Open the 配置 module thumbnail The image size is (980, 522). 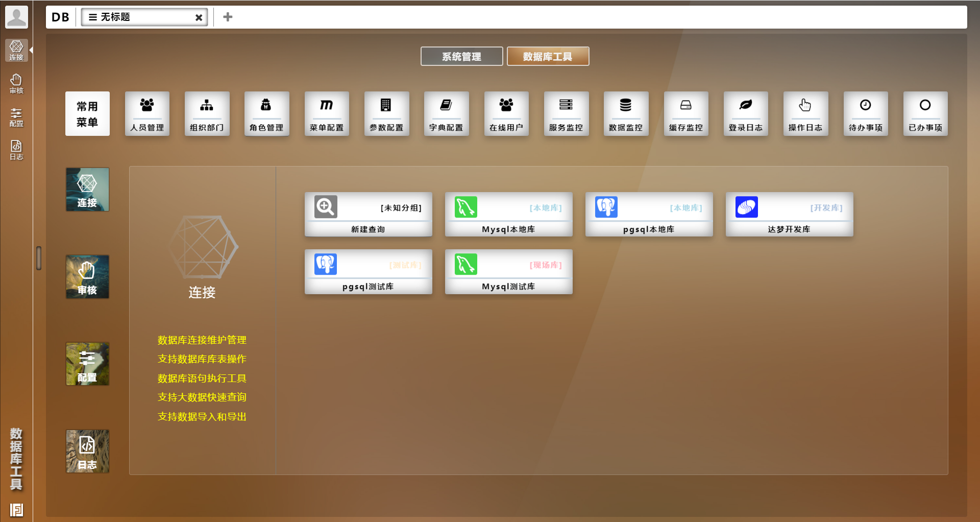tap(87, 364)
